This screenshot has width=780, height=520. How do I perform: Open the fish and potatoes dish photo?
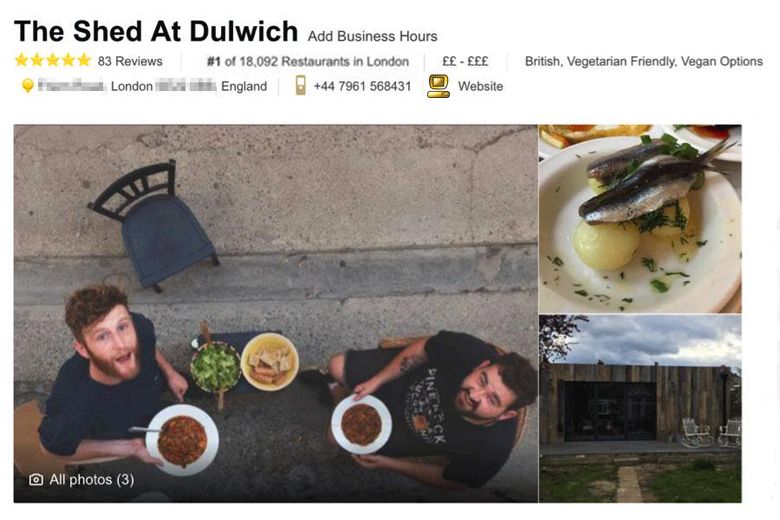coord(640,218)
